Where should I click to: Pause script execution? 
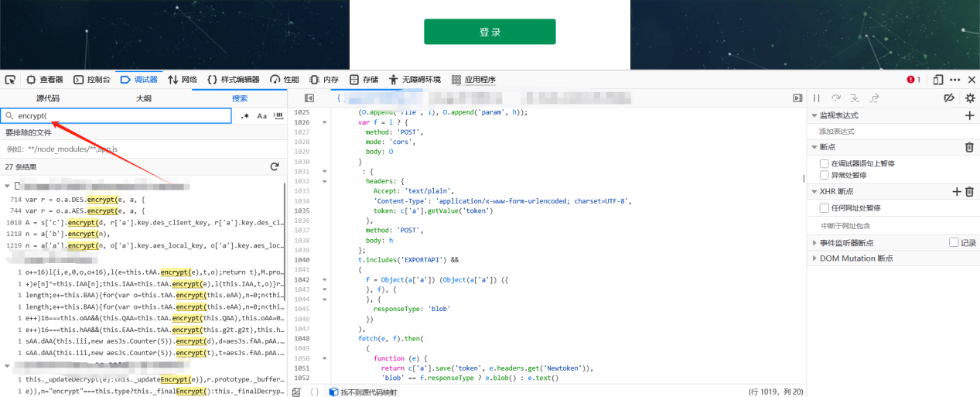(x=816, y=98)
